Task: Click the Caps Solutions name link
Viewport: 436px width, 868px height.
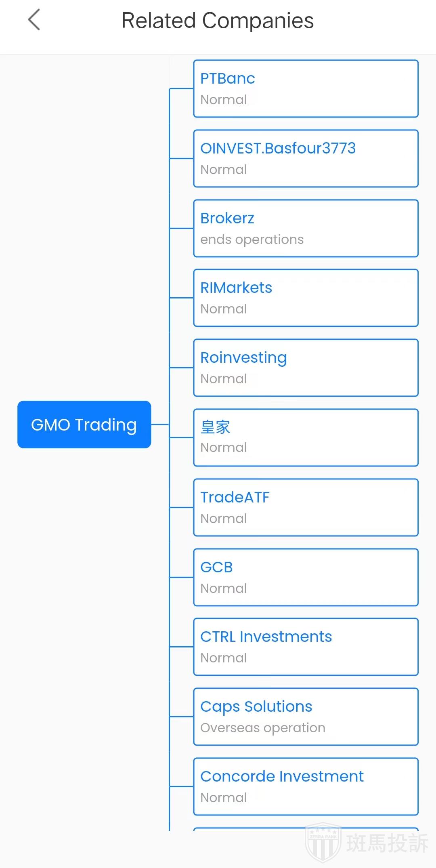Action: [256, 706]
